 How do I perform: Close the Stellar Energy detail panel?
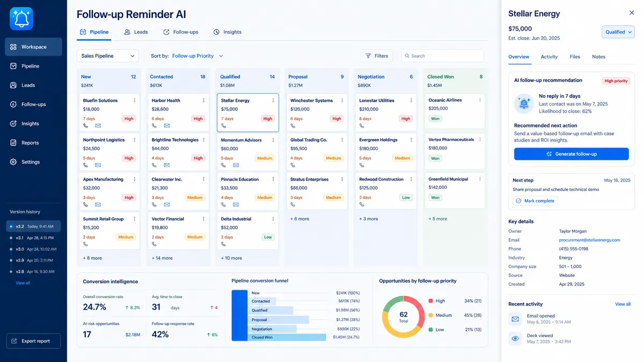tap(631, 13)
